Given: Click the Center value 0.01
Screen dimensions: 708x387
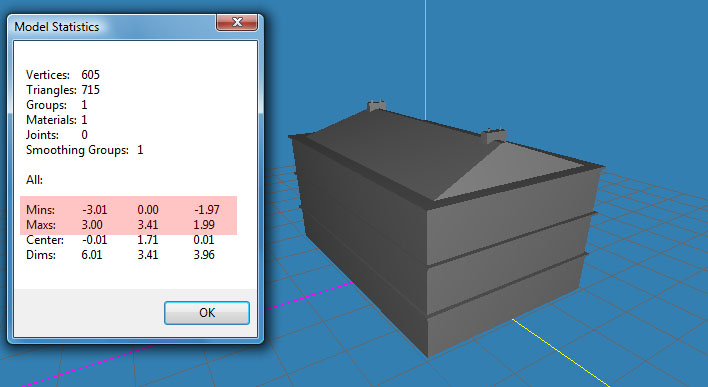Looking at the screenshot, I should (x=204, y=240).
